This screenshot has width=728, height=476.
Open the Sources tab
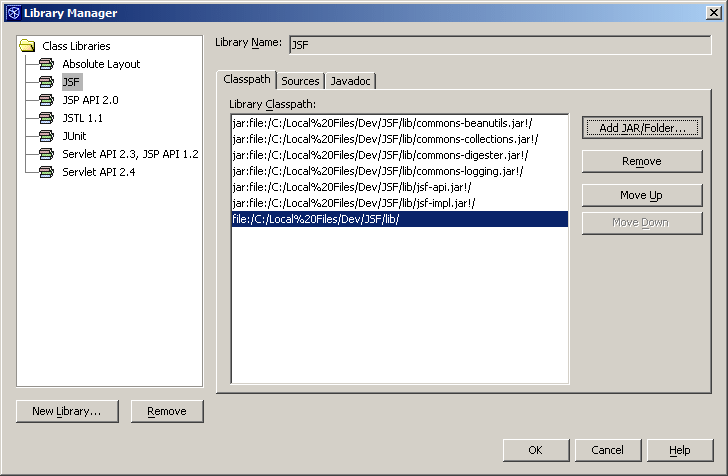pyautogui.click(x=300, y=81)
